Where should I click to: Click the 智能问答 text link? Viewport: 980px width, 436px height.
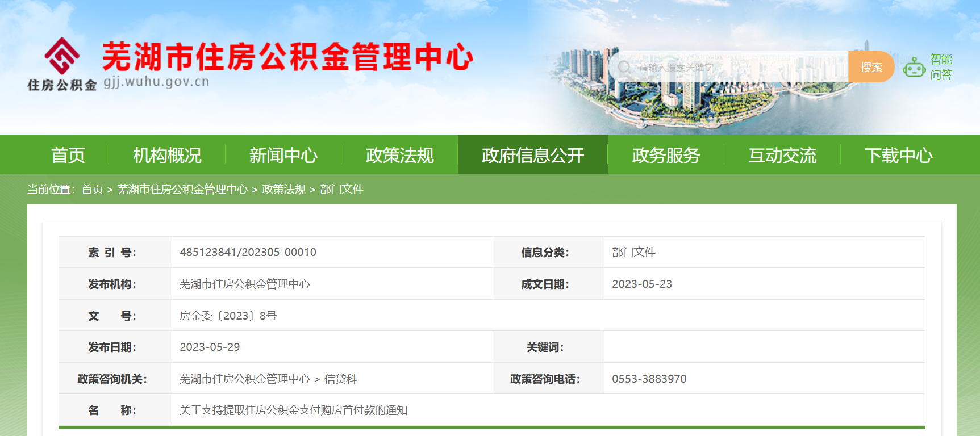tap(941, 67)
